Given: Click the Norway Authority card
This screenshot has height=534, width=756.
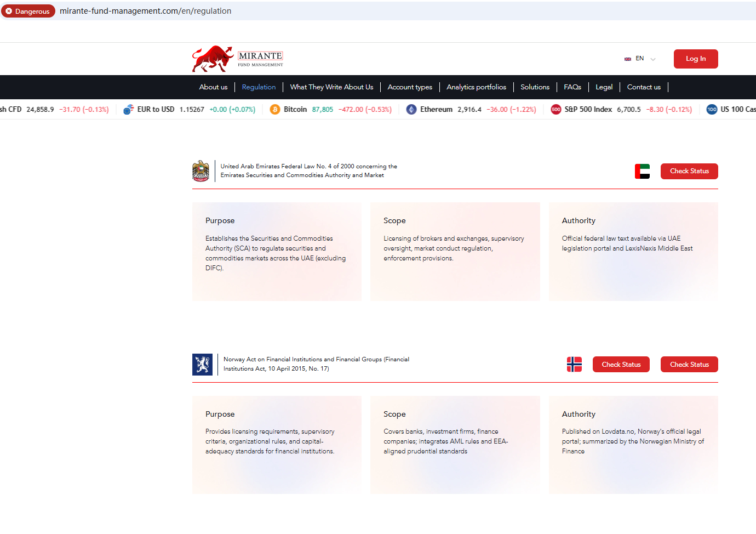Looking at the screenshot, I should [x=633, y=445].
